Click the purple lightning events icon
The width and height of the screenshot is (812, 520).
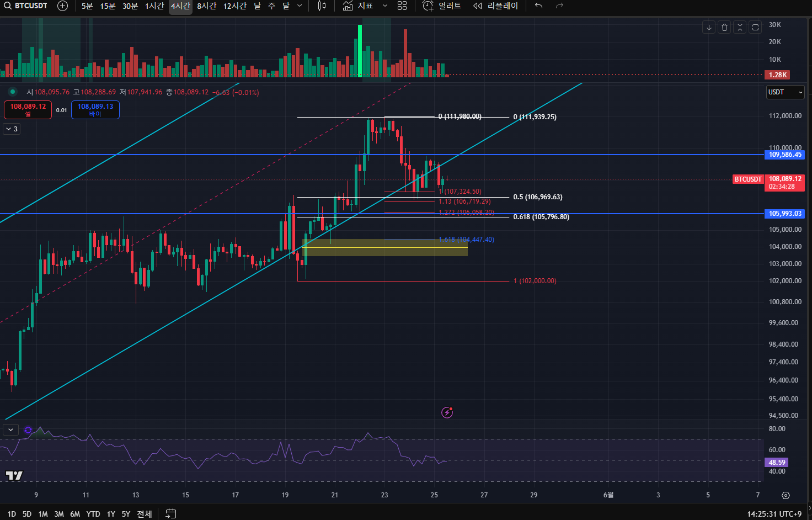click(x=447, y=412)
